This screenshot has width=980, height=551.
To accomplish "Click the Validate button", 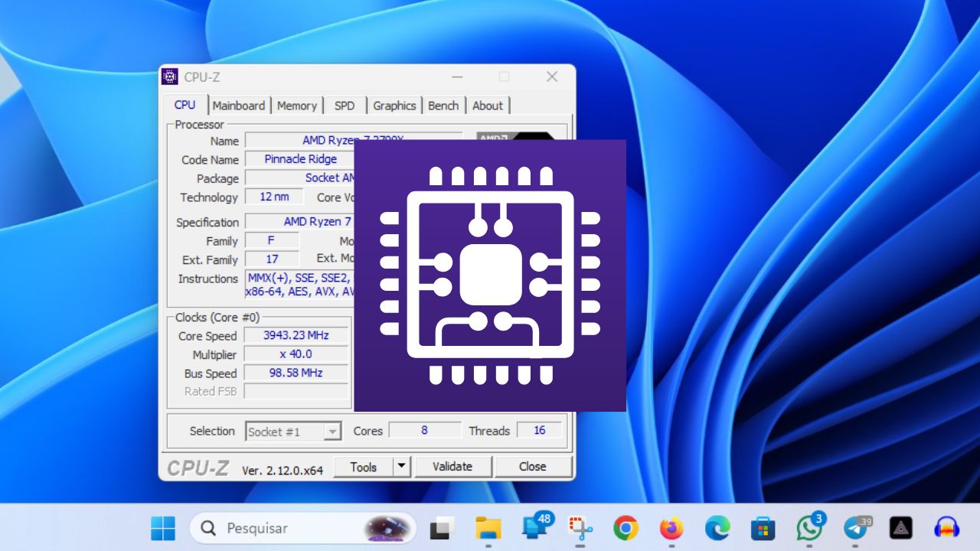I will [x=452, y=467].
